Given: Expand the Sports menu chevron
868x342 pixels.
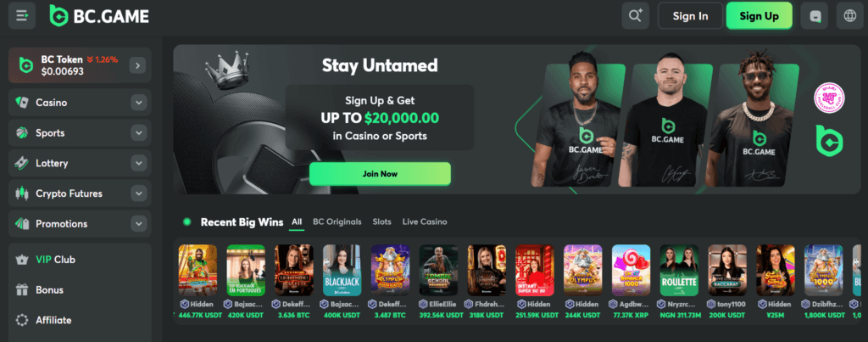Looking at the screenshot, I should [138, 133].
